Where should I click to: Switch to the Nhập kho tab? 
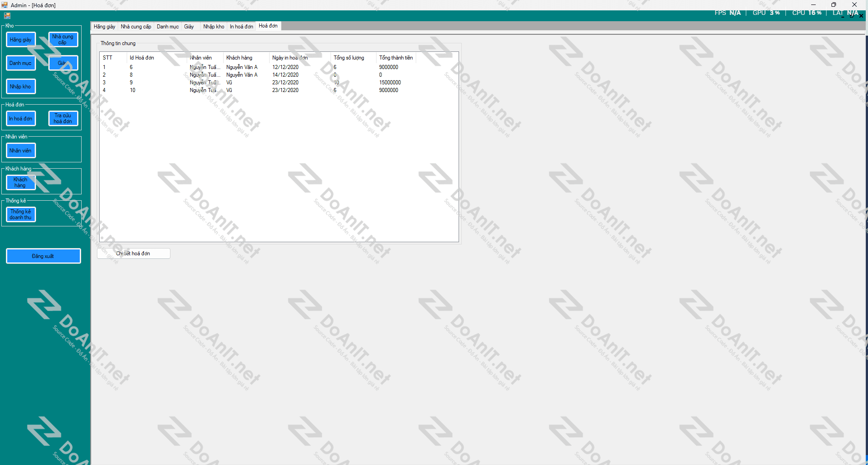click(x=214, y=27)
